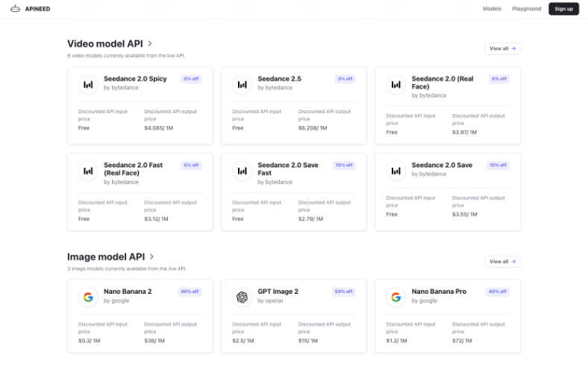
Task: Click the 40% off badge on Nano Banana Pro
Action: pyautogui.click(x=498, y=291)
